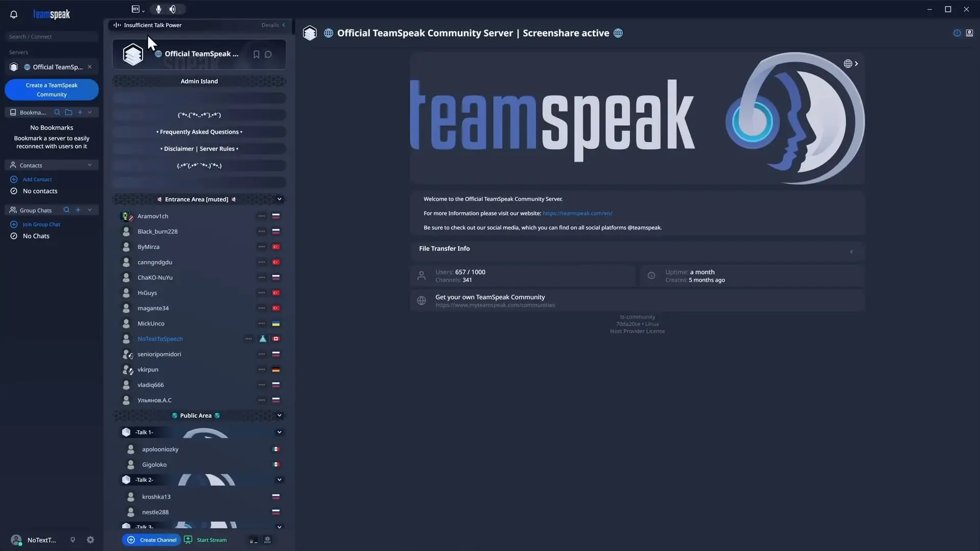
Task: Create a new group chat
Action: (78, 210)
